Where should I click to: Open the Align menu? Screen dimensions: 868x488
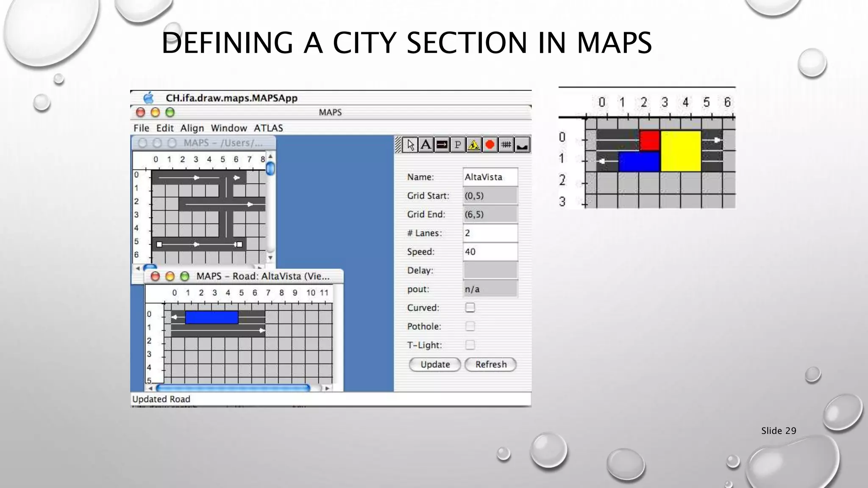pyautogui.click(x=192, y=128)
